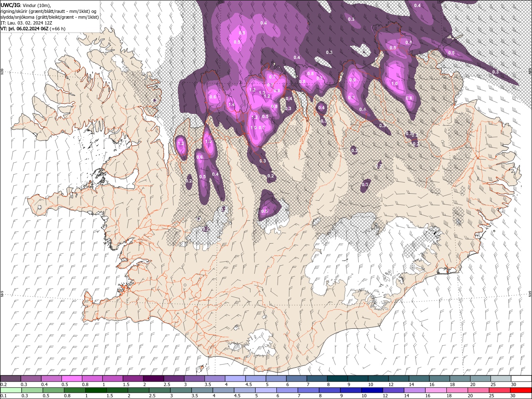Image resolution: width=532 pixels, height=399 pixels.
Task: Pick the lavender swatch labeled 4 in snow legend
Action: pyautogui.click(x=234, y=379)
